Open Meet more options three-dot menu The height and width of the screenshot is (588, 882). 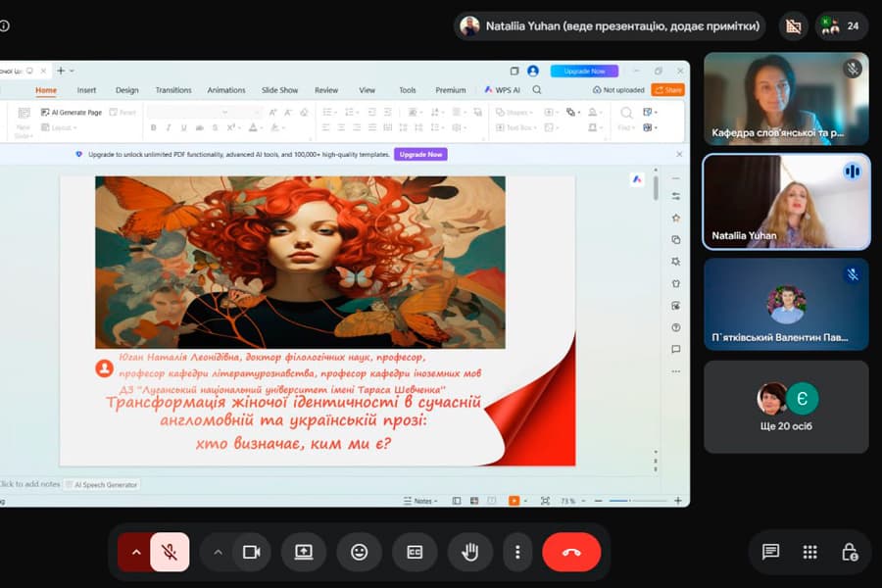point(517,552)
